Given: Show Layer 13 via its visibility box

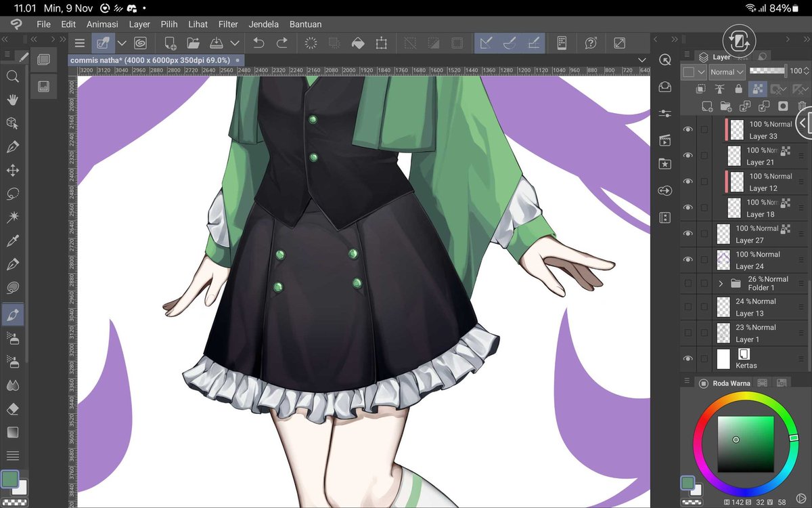Looking at the screenshot, I should coord(688,307).
